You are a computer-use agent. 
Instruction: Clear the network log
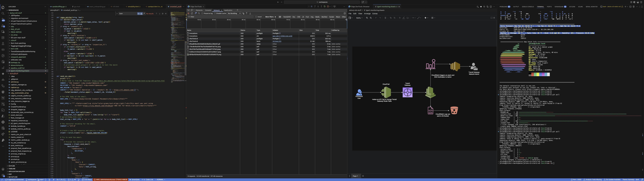[x=192, y=13]
